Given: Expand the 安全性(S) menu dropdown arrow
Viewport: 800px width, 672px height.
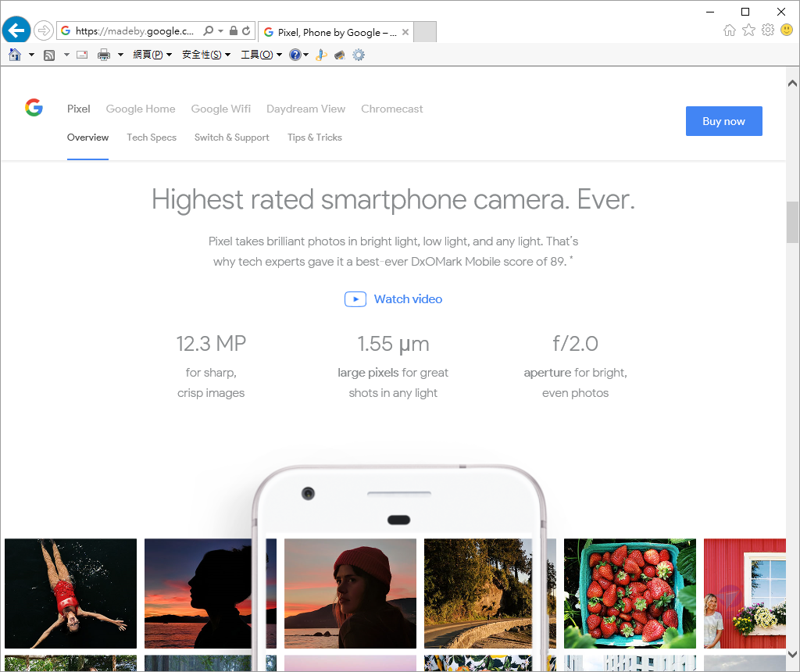Looking at the screenshot, I should 227,55.
